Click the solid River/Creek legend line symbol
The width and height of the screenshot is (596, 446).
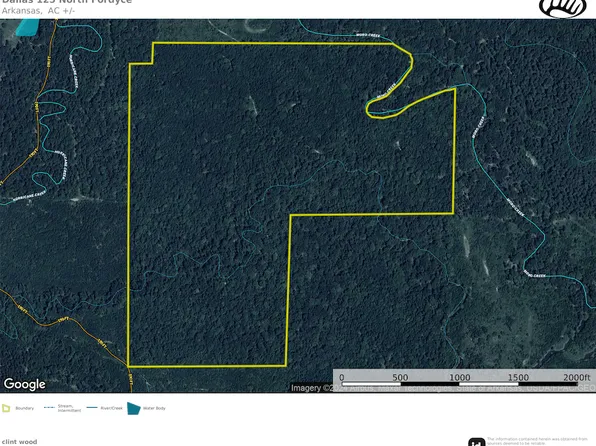92,408
